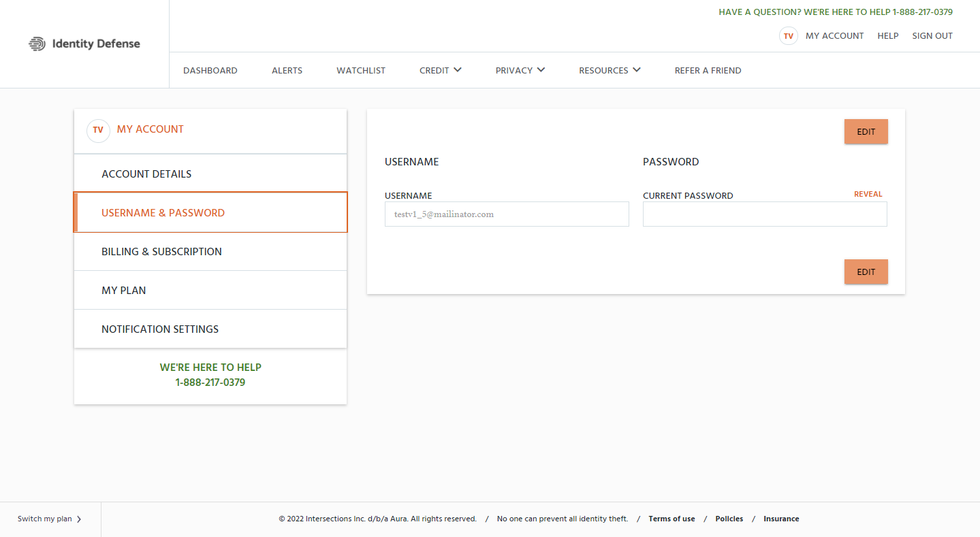Click the TV avatar in sidebar panel
The width and height of the screenshot is (980, 537).
(x=98, y=130)
